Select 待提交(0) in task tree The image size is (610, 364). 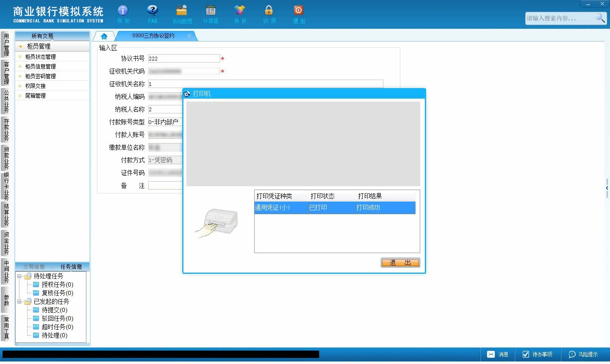[x=54, y=310]
